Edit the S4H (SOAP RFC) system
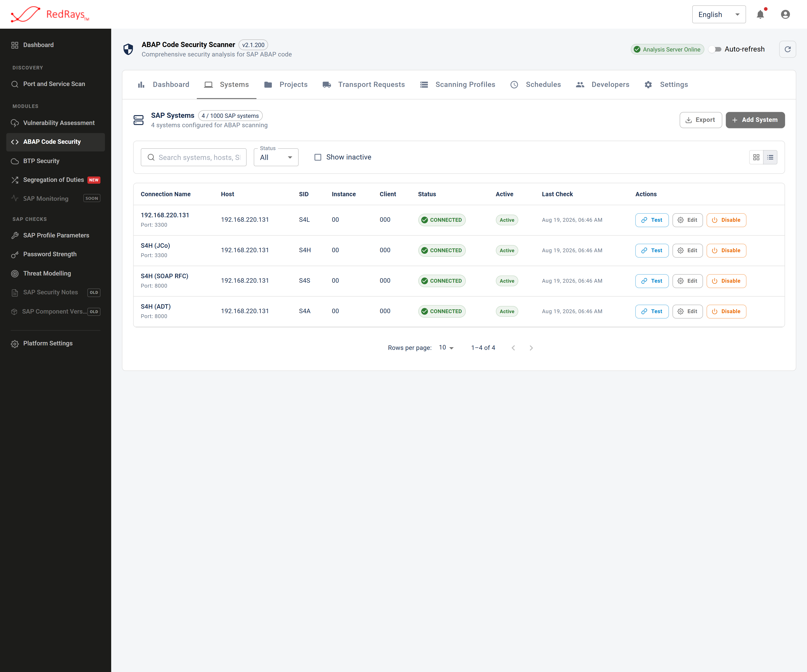 [x=688, y=281]
